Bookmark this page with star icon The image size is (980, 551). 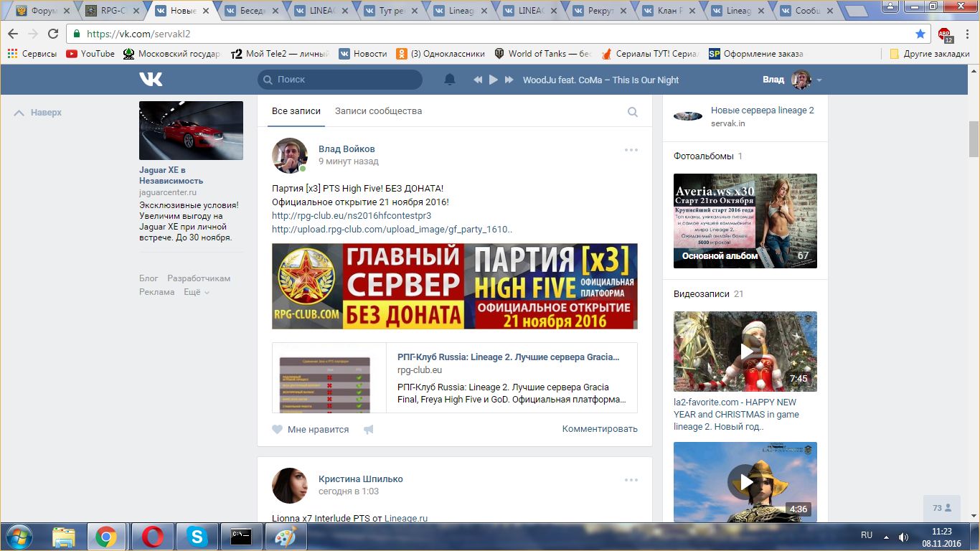[920, 34]
